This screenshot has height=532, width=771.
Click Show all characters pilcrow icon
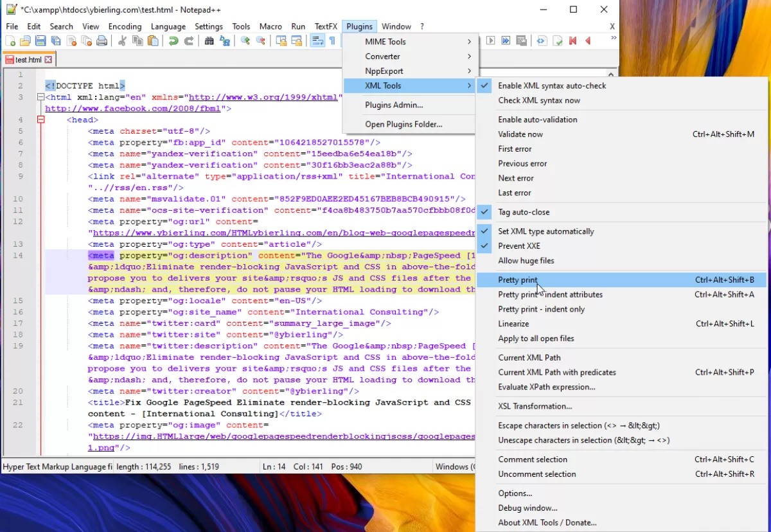[332, 41]
